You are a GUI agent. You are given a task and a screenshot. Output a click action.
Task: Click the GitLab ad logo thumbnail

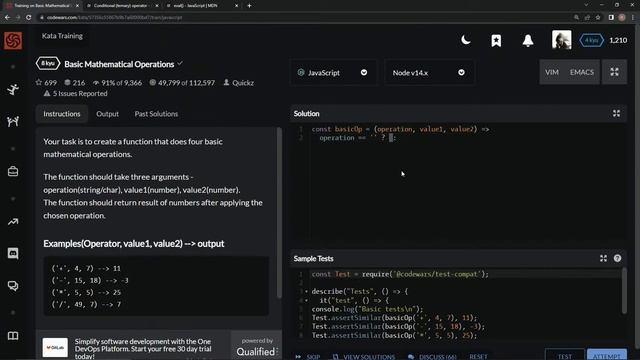point(55,347)
